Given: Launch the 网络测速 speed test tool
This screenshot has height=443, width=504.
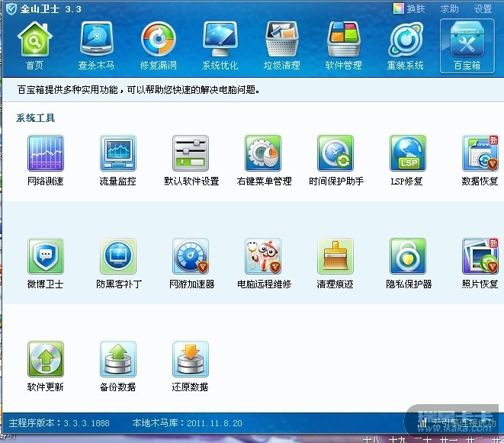Looking at the screenshot, I should [46, 160].
